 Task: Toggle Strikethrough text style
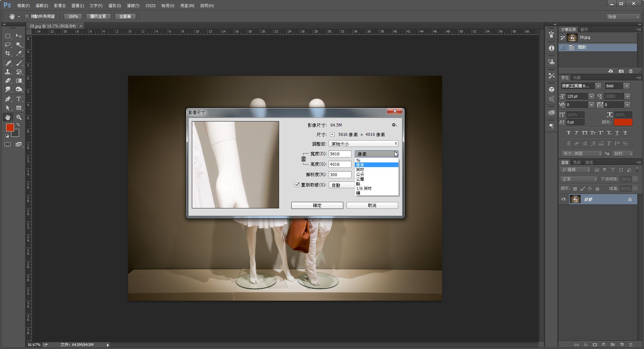pyautogui.click(x=625, y=133)
